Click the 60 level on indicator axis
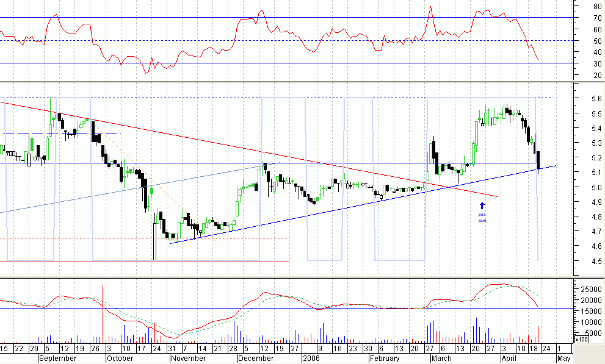The image size is (605, 364). [598, 29]
